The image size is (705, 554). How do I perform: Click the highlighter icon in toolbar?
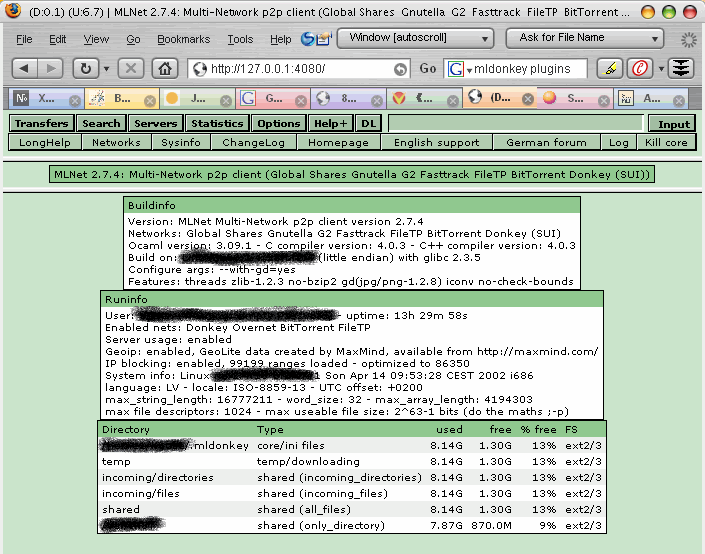click(610, 68)
